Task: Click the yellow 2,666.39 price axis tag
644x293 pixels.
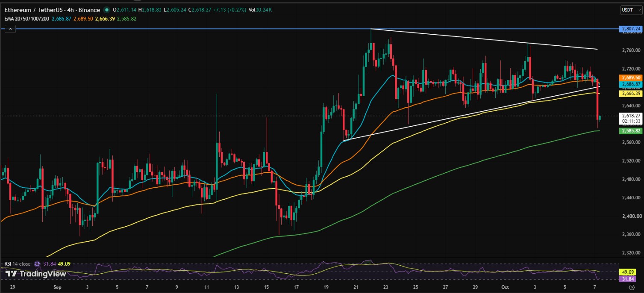Action: tap(631, 93)
